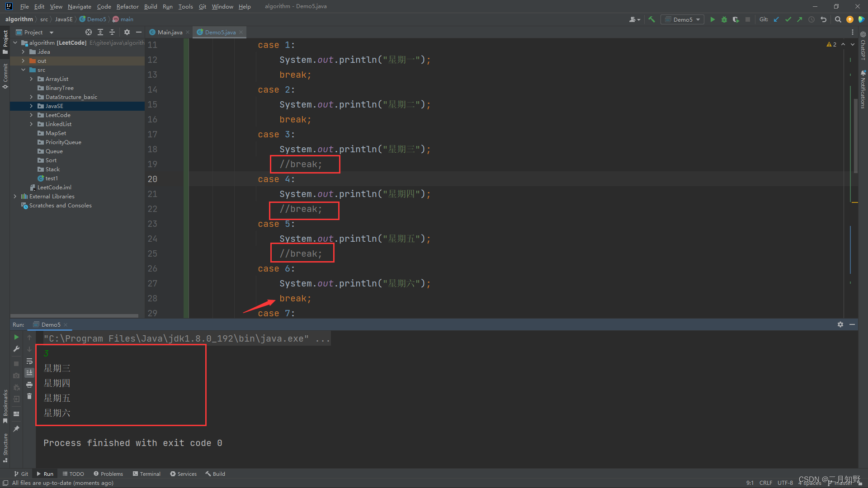
Task: Open the Build tool window
Action: click(215, 474)
